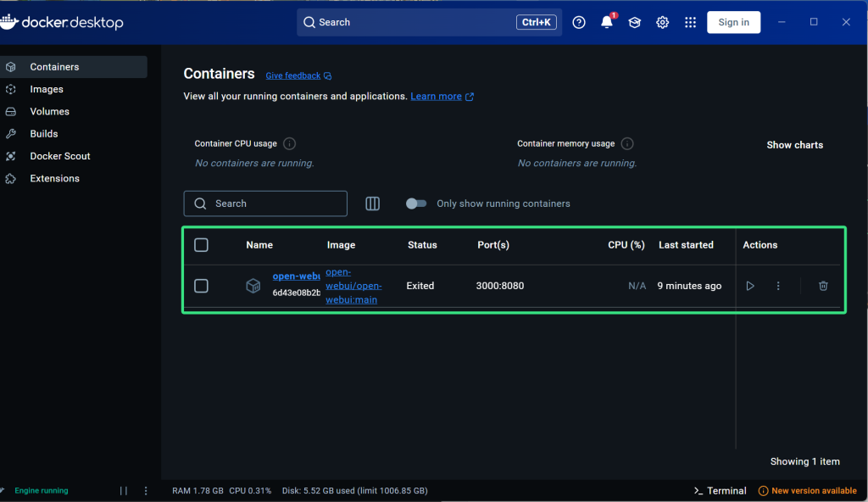Open Docker Scout from sidebar
This screenshot has width=868, height=502.
(x=59, y=156)
